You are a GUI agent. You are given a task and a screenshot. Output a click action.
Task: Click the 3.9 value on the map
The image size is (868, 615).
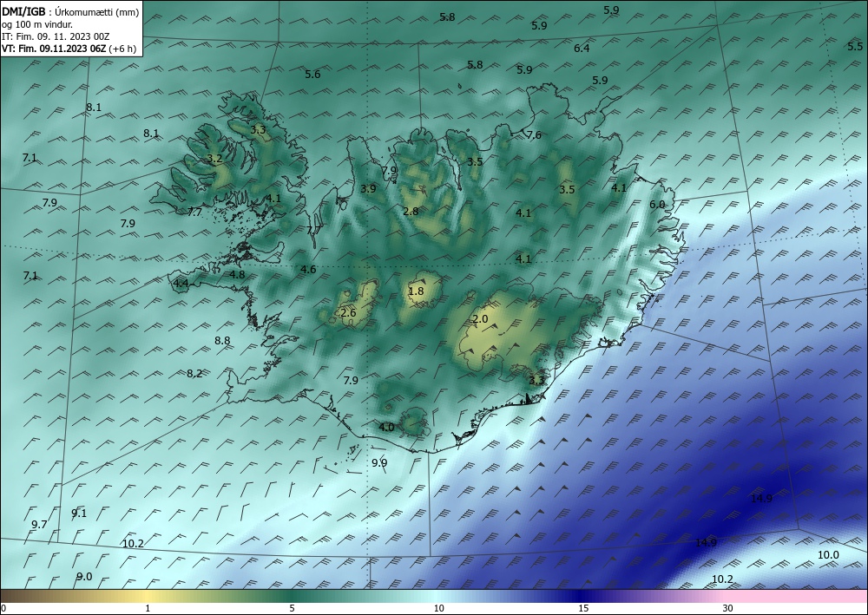[368, 188]
